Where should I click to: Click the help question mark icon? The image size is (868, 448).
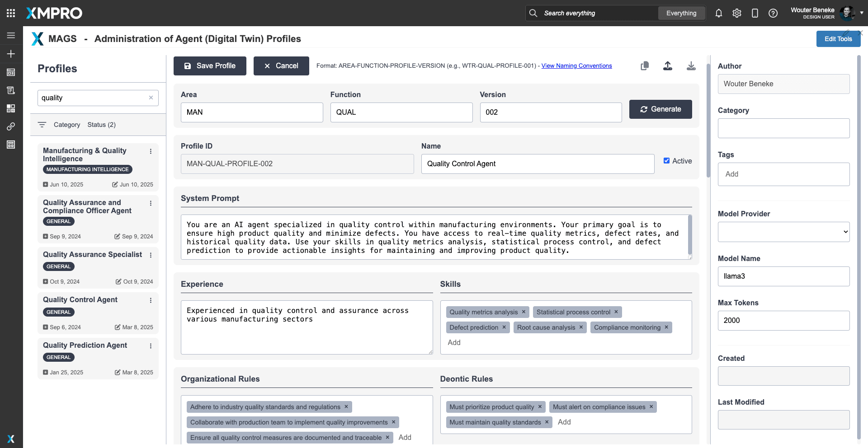pyautogui.click(x=773, y=13)
